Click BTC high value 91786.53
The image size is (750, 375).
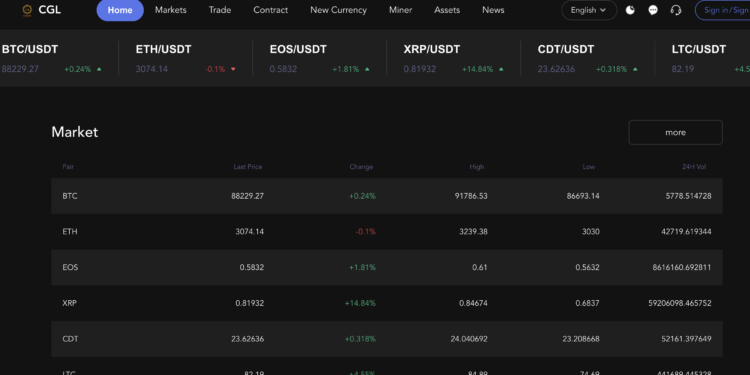pos(471,196)
